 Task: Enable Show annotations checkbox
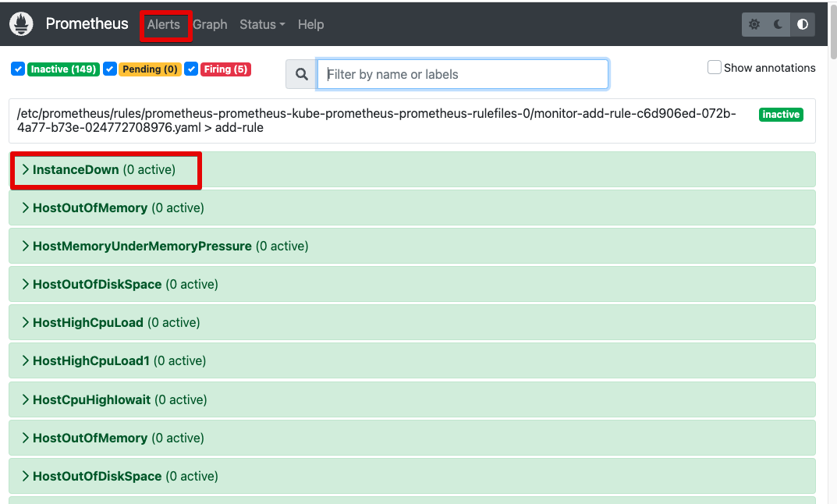pyautogui.click(x=715, y=67)
